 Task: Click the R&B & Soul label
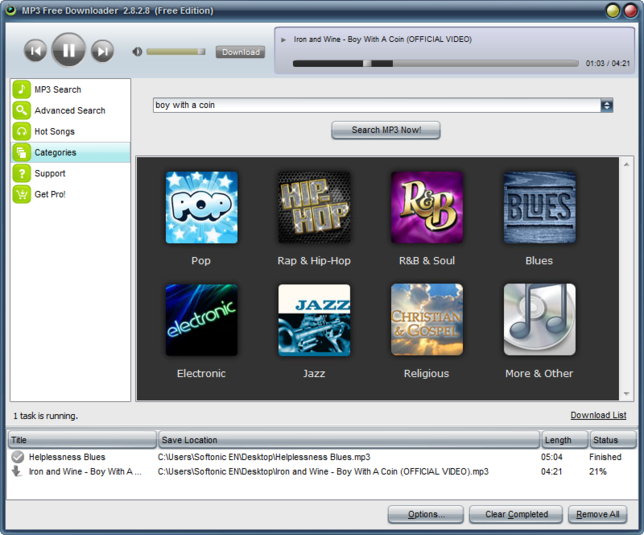(427, 261)
